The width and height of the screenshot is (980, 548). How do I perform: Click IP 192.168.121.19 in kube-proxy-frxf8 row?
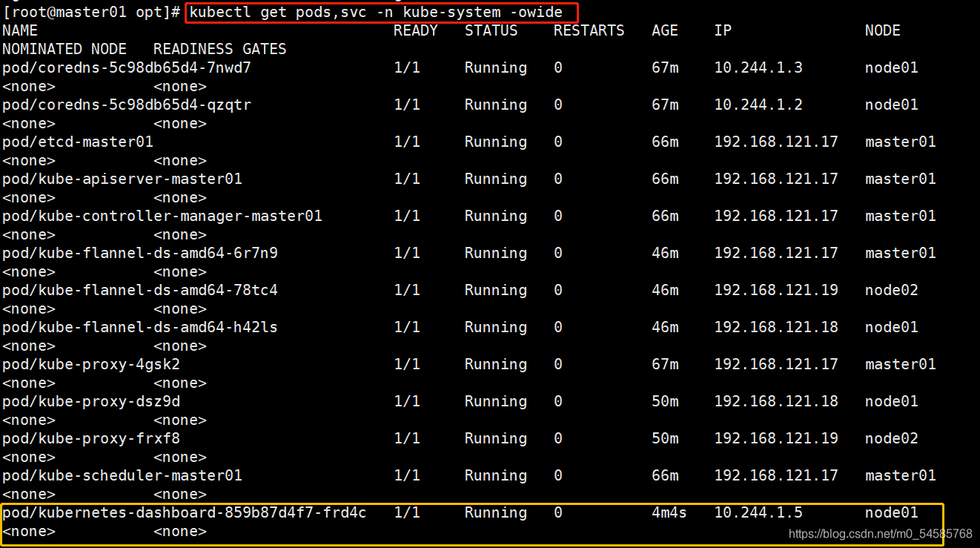point(776,438)
